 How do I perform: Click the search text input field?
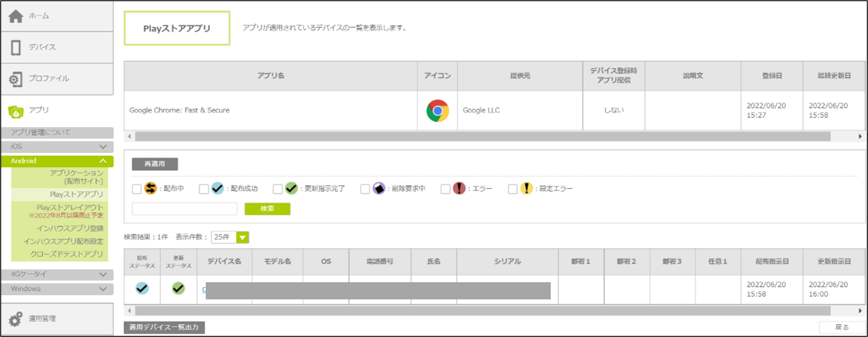click(x=184, y=209)
